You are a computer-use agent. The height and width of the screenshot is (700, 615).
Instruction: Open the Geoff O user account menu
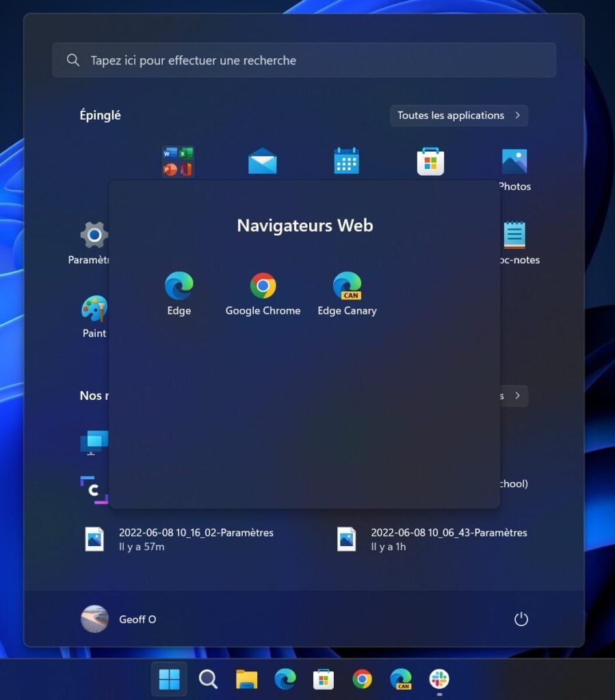119,619
